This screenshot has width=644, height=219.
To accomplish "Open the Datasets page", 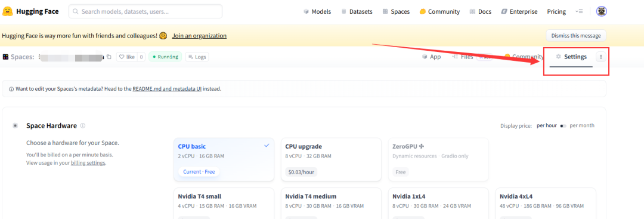I will (x=357, y=11).
